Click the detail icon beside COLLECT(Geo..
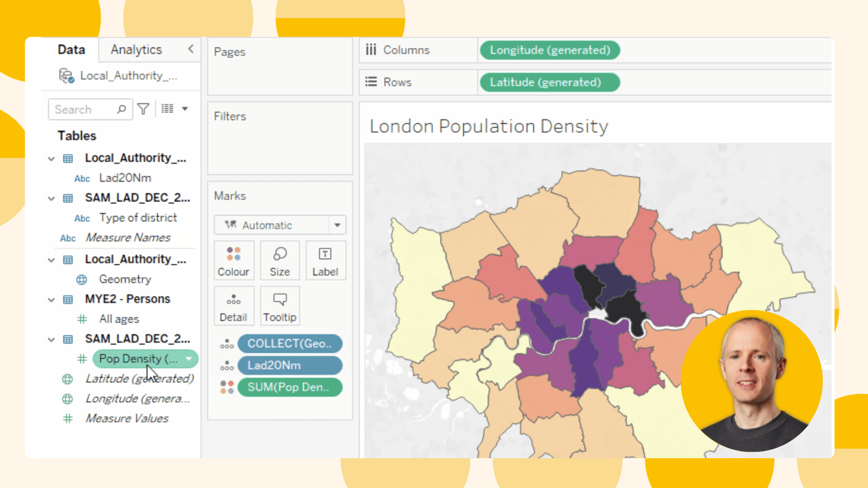This screenshot has height=488, width=868. 227,344
